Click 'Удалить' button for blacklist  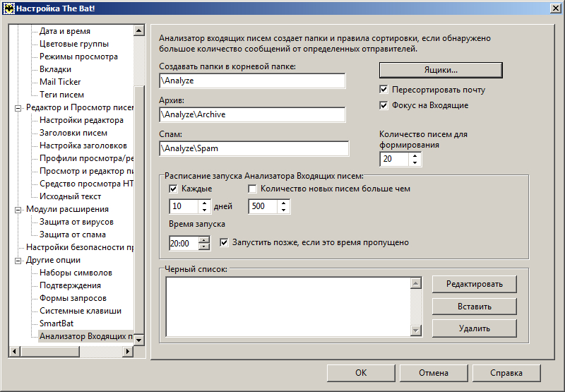(474, 328)
